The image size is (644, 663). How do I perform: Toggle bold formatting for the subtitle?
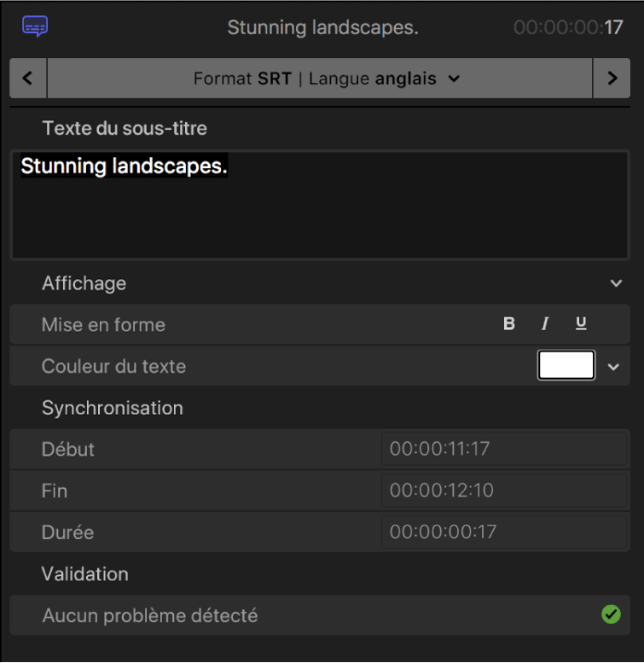coord(509,323)
